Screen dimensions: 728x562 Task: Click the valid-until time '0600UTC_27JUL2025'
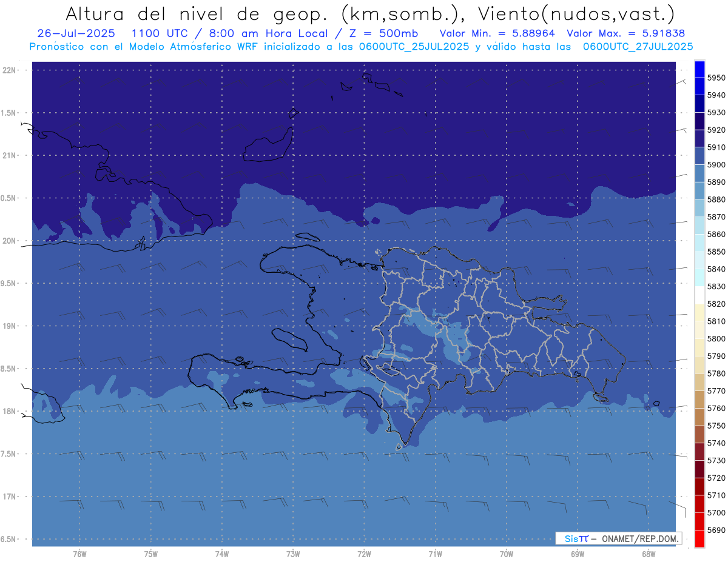coord(638,46)
